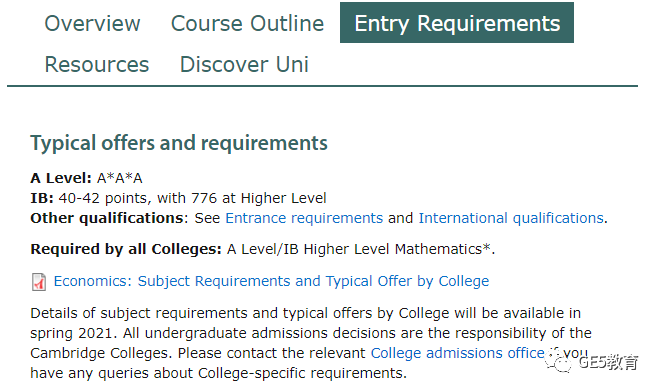Open Economics Subject Requirements by College document
The height and width of the screenshot is (391, 659).
pyautogui.click(x=272, y=281)
